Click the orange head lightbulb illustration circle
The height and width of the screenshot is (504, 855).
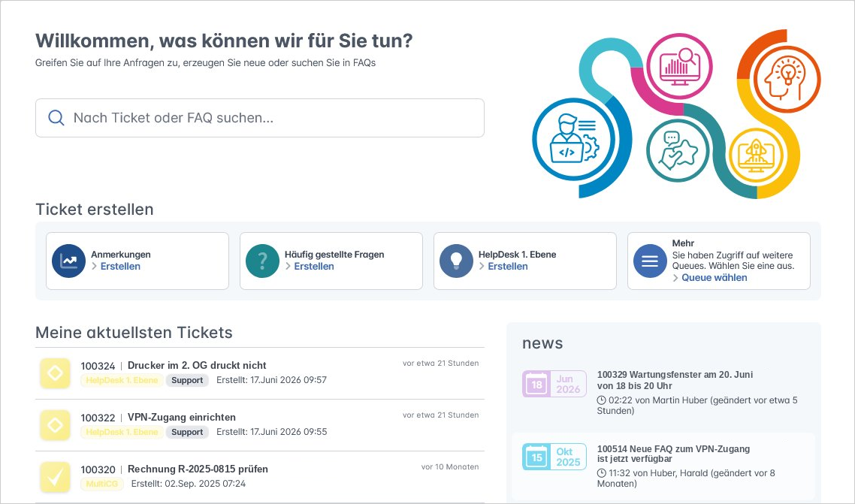tap(787, 79)
